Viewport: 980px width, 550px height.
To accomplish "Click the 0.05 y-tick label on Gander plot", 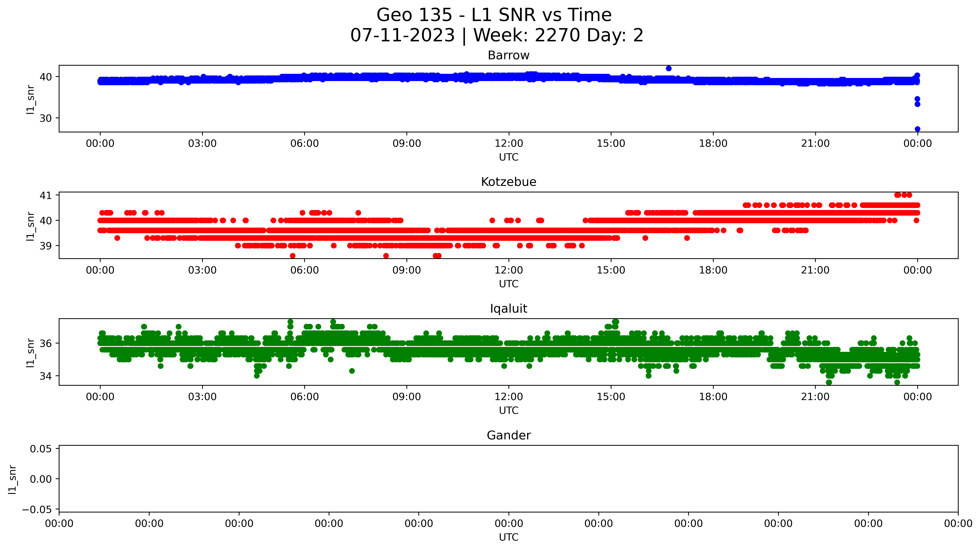I will coord(41,449).
